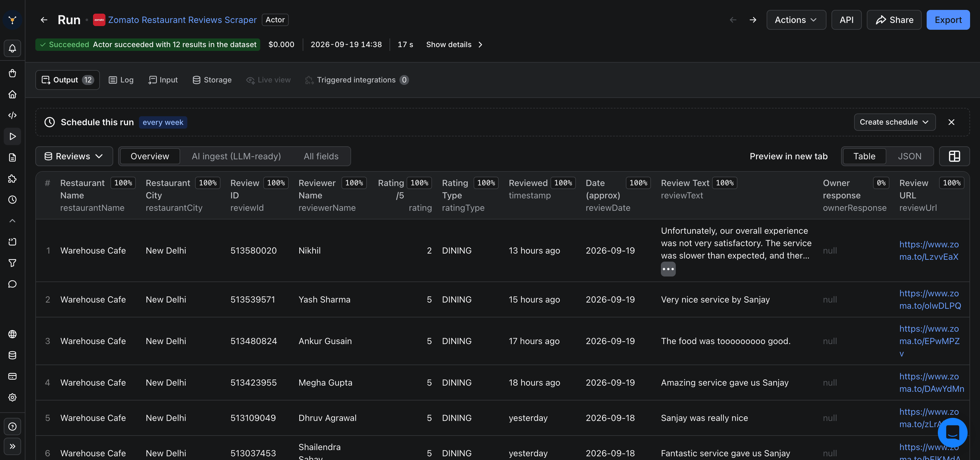Image resolution: width=980 pixels, height=460 pixels.
Task: Open notifications bell in sidebar
Action: tap(12, 48)
